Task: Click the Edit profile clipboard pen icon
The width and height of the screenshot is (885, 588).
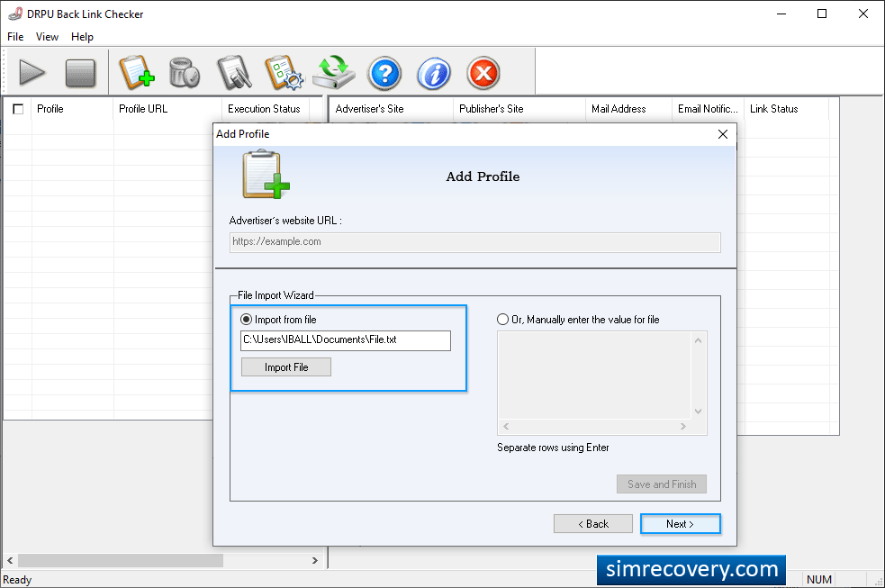Action: [x=234, y=72]
